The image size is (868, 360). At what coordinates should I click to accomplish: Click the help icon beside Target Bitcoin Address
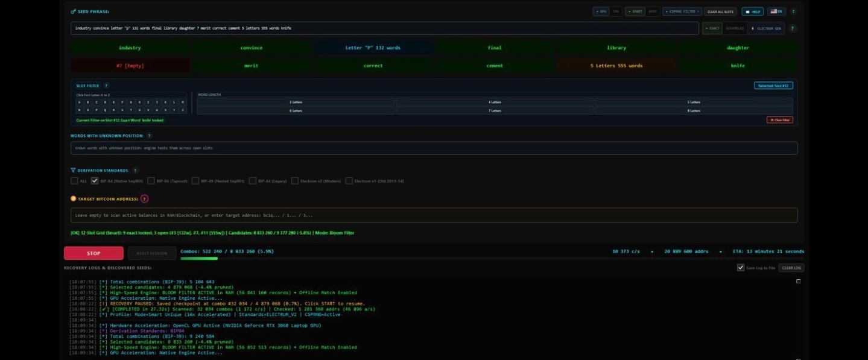point(144,198)
